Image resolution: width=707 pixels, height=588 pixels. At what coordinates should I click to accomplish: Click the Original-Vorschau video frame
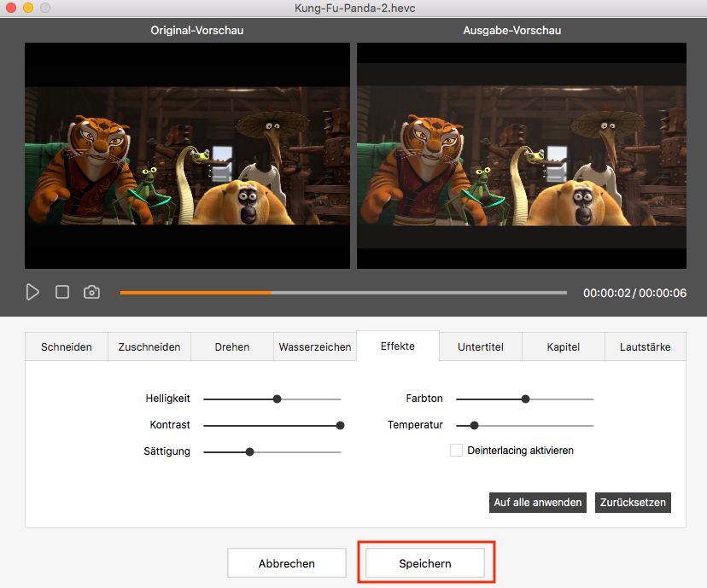(187, 156)
